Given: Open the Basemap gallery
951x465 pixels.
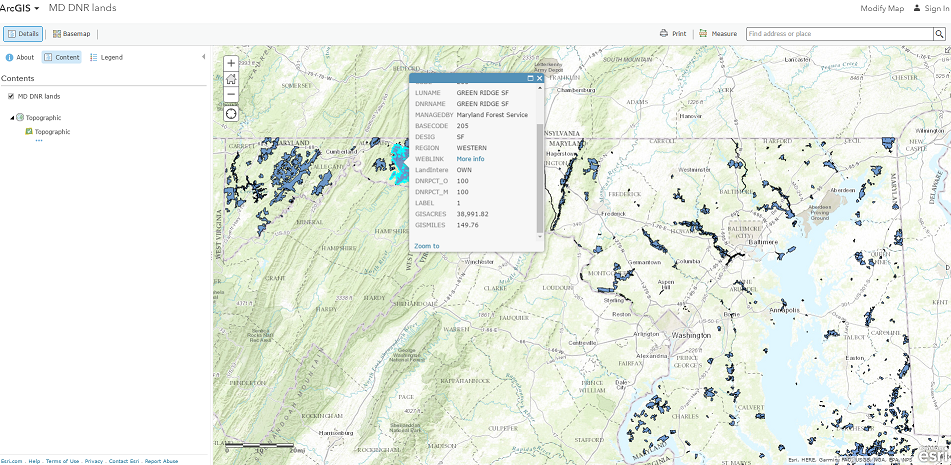Looking at the screenshot, I should click(x=72, y=34).
